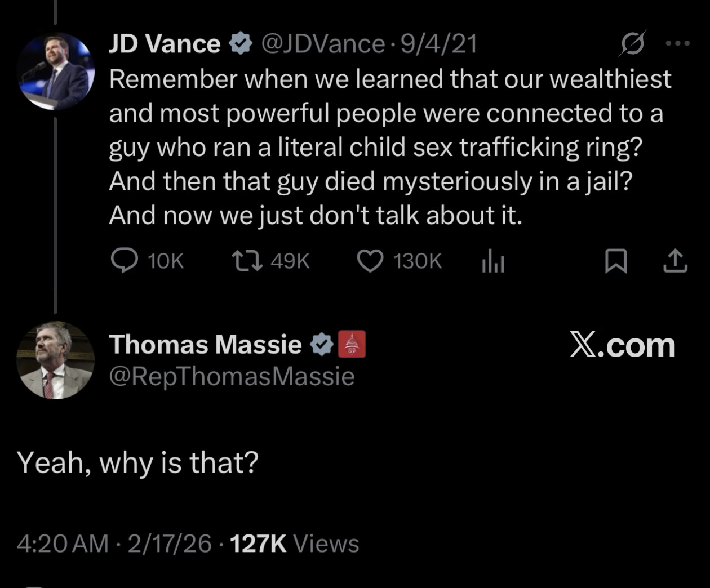Click the Grok slashed-circle icon
The image size is (710, 588).
[x=632, y=44]
